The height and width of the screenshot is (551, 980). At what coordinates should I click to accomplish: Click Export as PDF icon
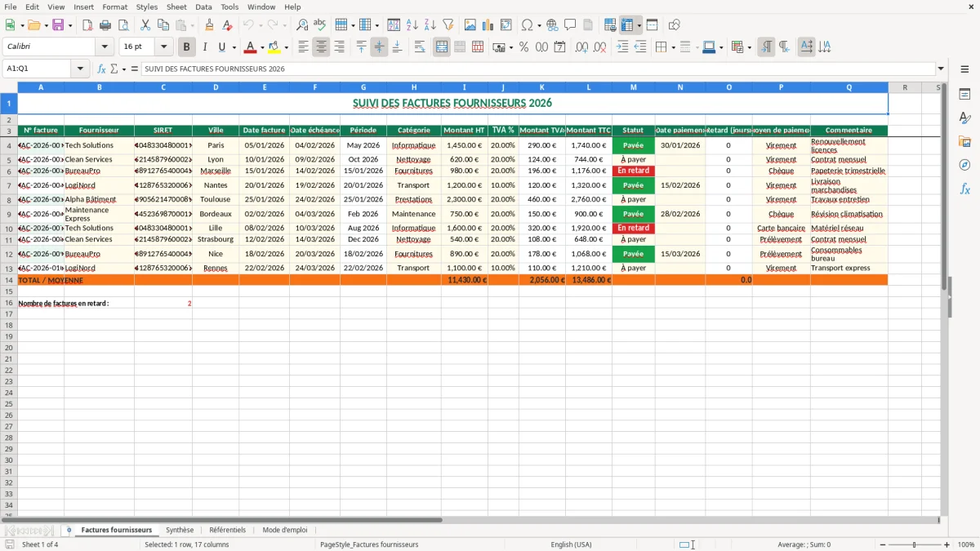(87, 25)
